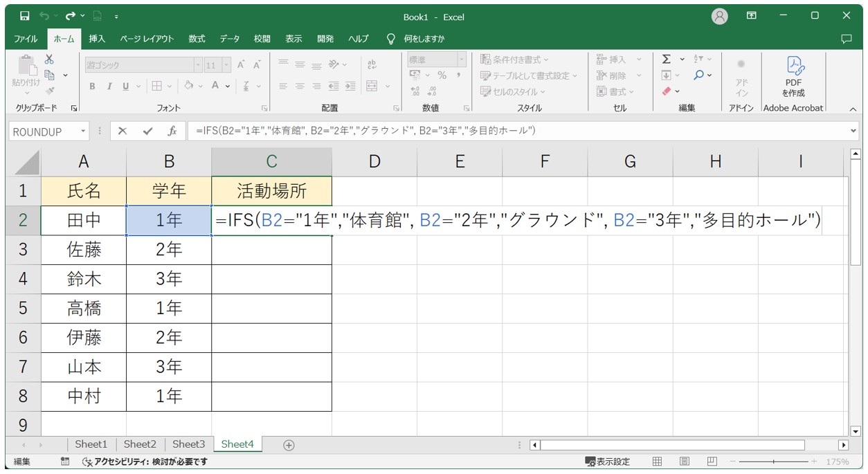Screen dimensions: 868x474
Task: Select the Sheet2 tab
Action: click(140, 444)
